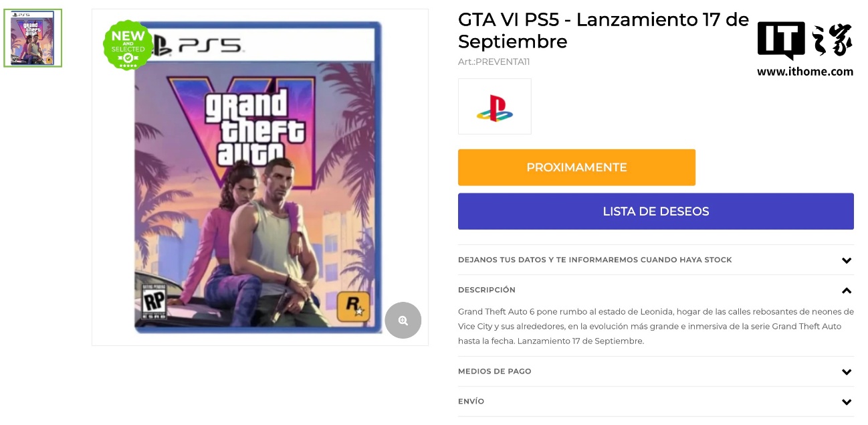The image size is (868, 425).
Task: Click the DESCRIPCIÓN section heading
Action: (x=486, y=290)
